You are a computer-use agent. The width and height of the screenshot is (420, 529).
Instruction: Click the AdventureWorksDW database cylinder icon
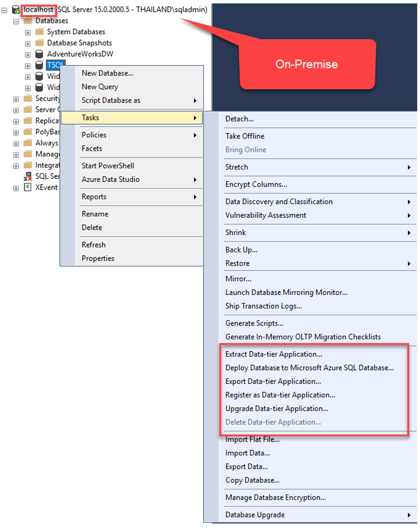coord(39,54)
